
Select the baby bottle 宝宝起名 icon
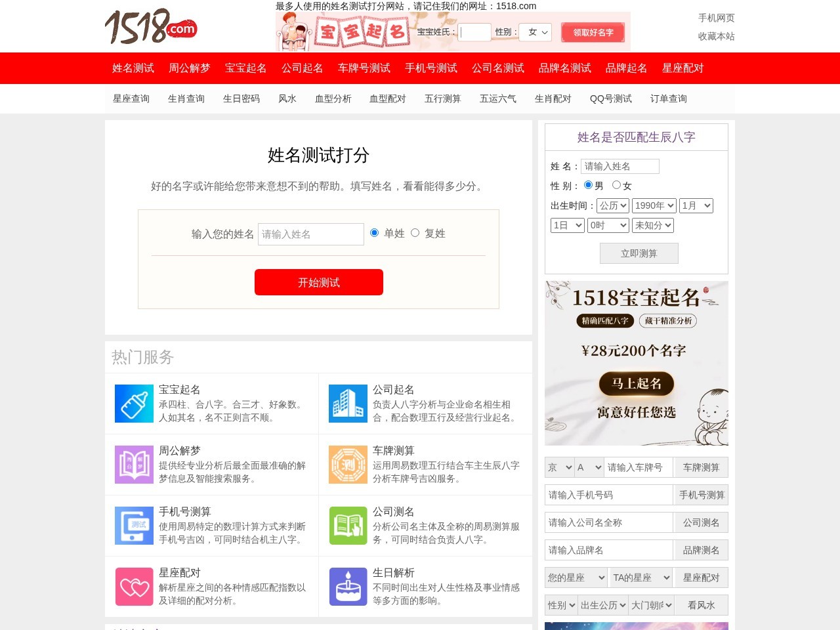(134, 404)
